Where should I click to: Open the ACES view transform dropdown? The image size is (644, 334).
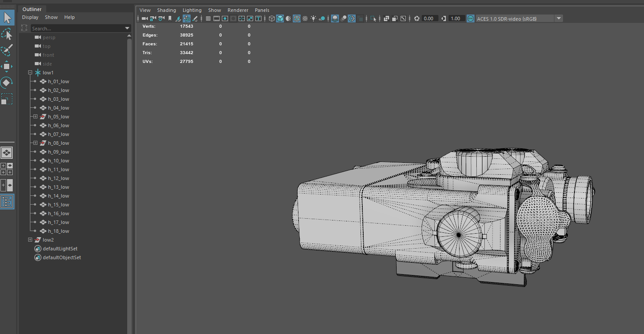[559, 18]
